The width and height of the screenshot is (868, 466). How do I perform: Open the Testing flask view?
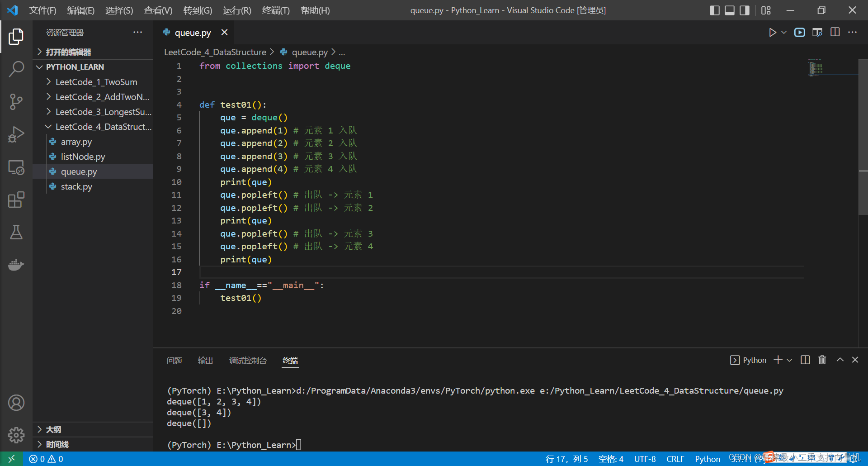16,233
